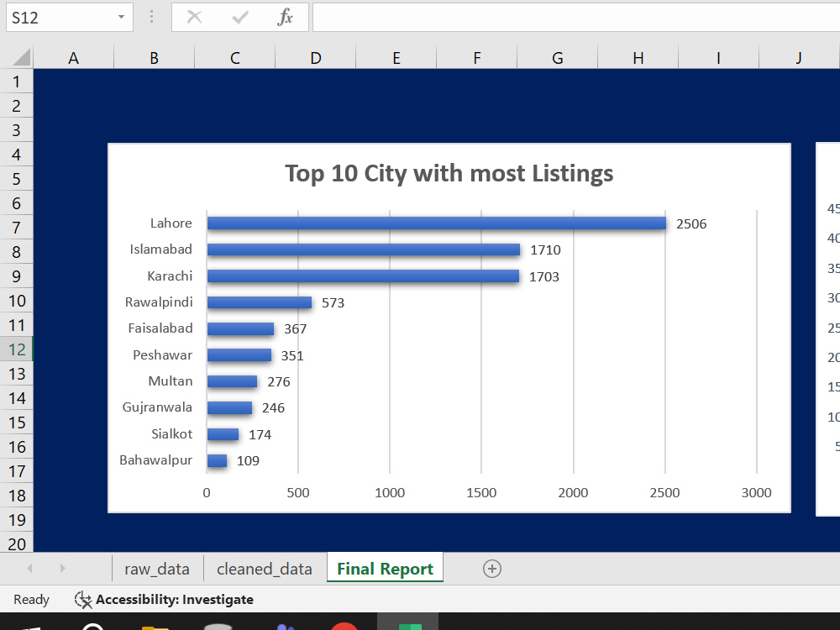Open the Name Box dropdown arrow

pos(121,17)
